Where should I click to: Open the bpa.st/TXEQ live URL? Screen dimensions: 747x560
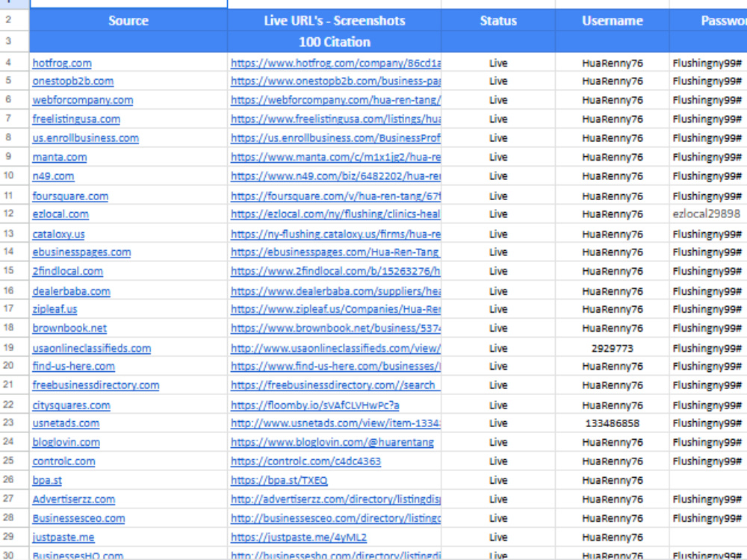(279, 481)
